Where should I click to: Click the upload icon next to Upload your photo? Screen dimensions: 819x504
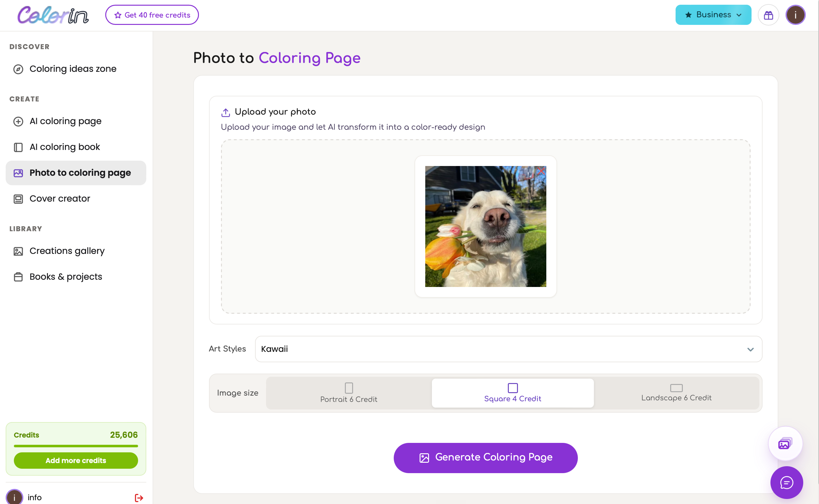225,112
